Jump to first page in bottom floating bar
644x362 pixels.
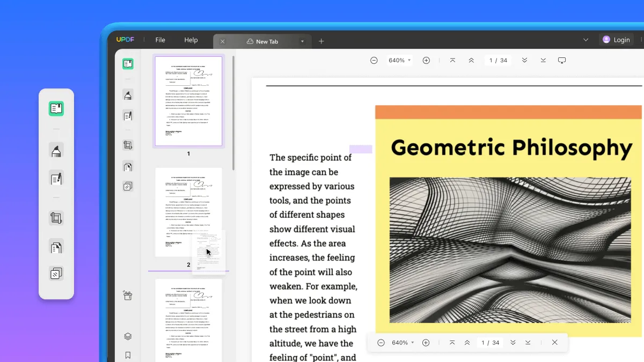(452, 343)
